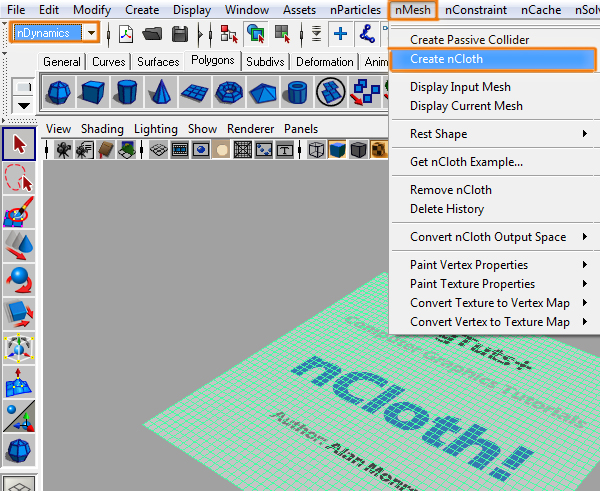Click the Open Scene folder icon
600x491 pixels.
click(152, 34)
